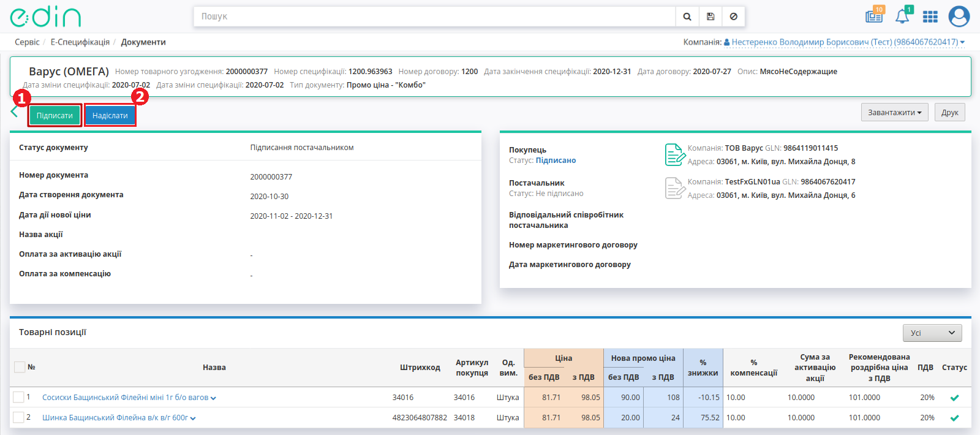980x435 pixels.
Task: Click the ПДВ column header
Action: tap(925, 368)
